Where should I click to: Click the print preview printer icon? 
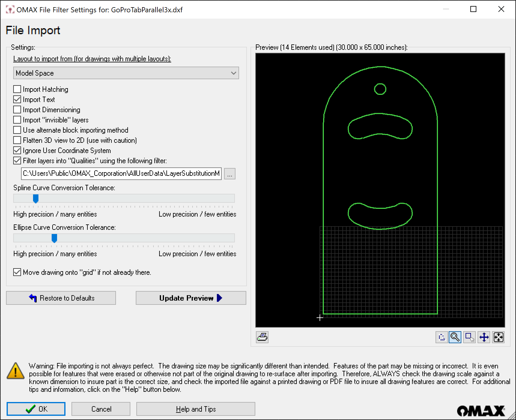point(262,337)
